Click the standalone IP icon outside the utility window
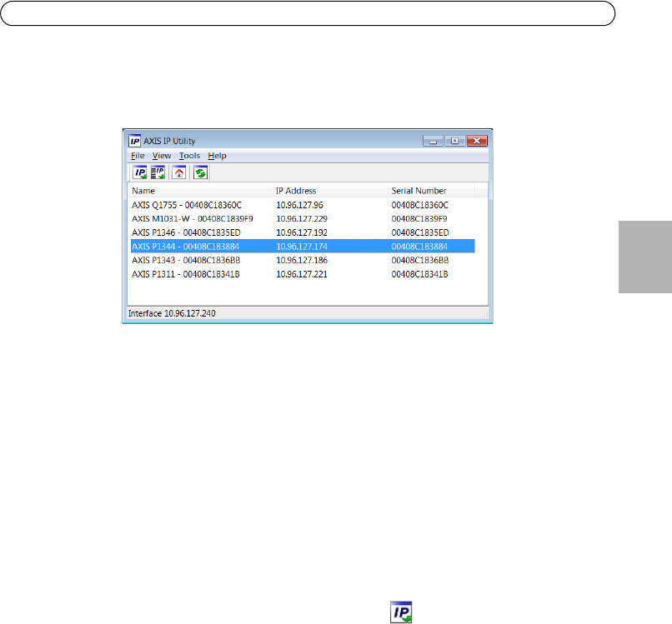Viewport: 672px width, 624px height. 401,612
